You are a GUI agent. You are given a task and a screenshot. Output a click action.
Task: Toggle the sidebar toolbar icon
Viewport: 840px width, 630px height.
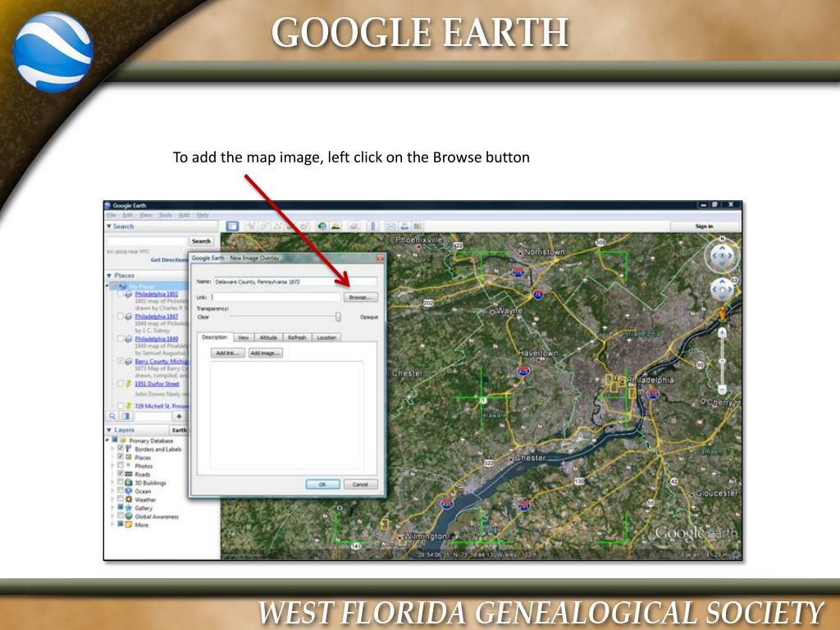coord(232,226)
